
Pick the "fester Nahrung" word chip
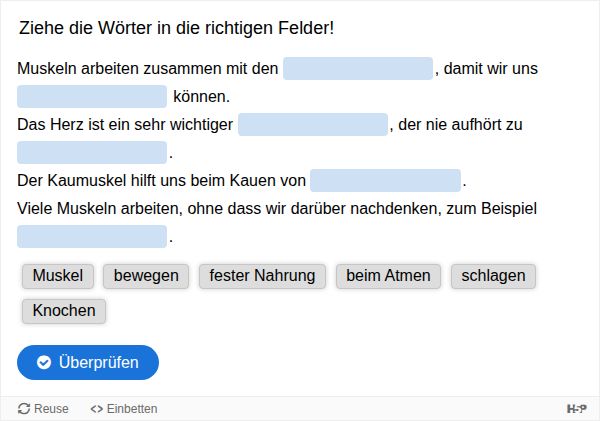click(x=262, y=275)
